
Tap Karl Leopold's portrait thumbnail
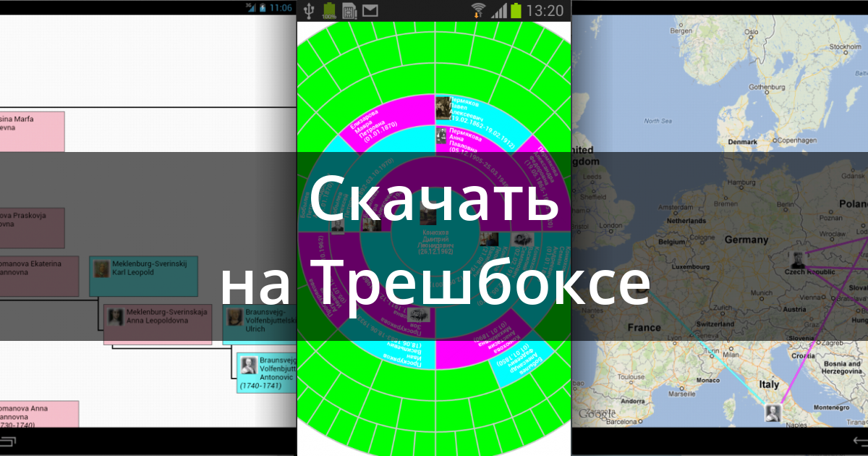pyautogui.click(x=102, y=269)
